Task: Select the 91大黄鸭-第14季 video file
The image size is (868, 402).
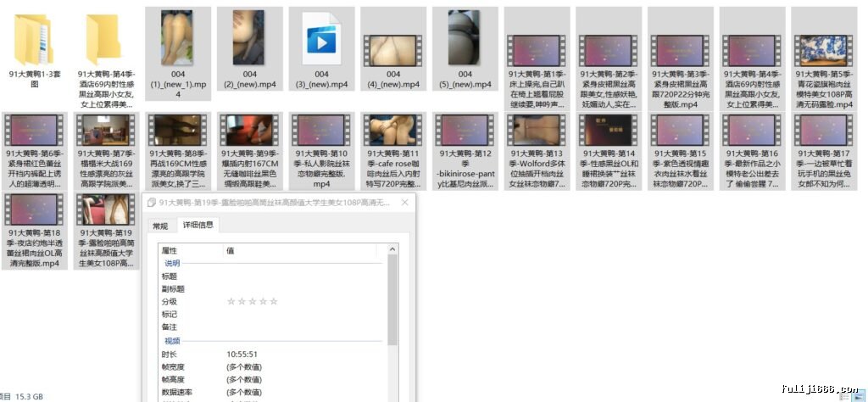Action: pyautogui.click(x=609, y=152)
